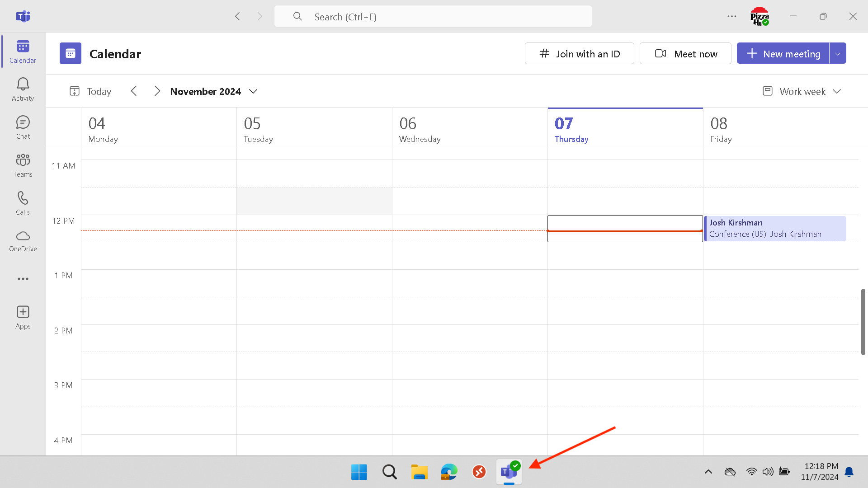The image size is (868, 488).
Task: Open the Apps store icon
Action: (23, 317)
